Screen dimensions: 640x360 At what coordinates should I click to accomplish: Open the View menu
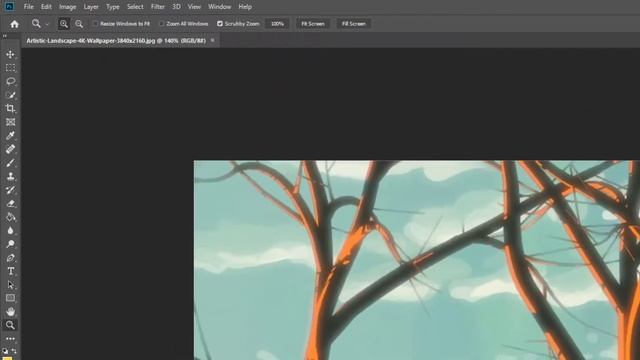(194, 7)
